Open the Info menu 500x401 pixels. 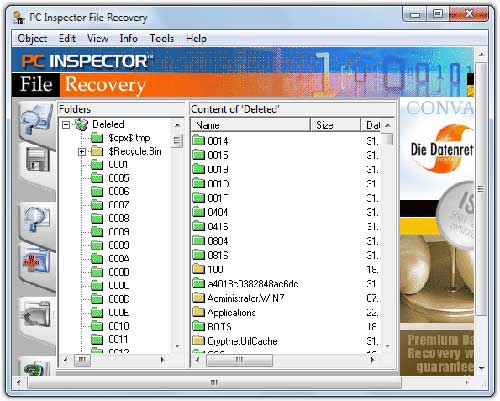pos(128,38)
